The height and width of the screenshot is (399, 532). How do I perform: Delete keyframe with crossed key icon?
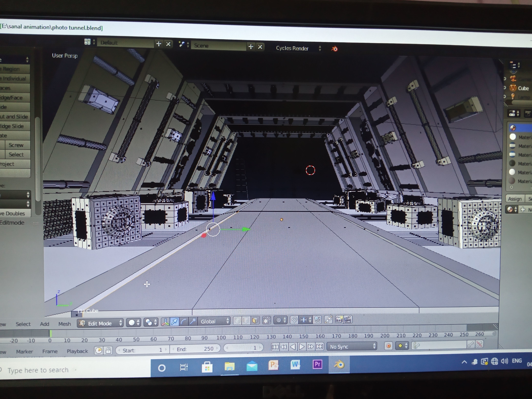click(479, 344)
